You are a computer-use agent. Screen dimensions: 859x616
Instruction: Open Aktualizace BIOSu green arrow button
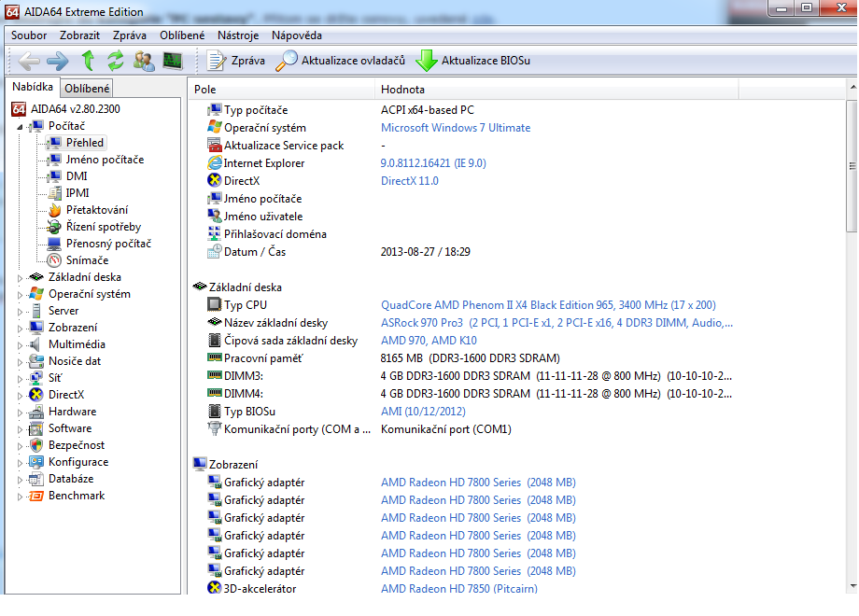472,61
